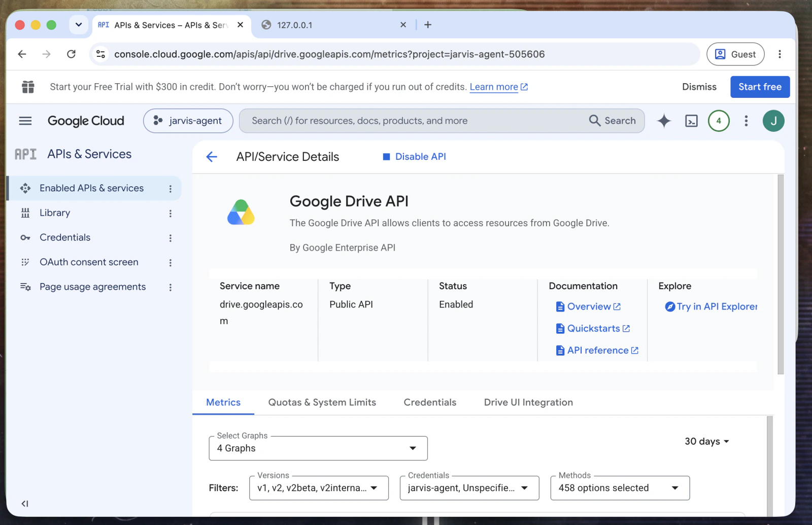This screenshot has width=812, height=525.
Task: Expand the Select Graphs dropdown
Action: coord(318,448)
